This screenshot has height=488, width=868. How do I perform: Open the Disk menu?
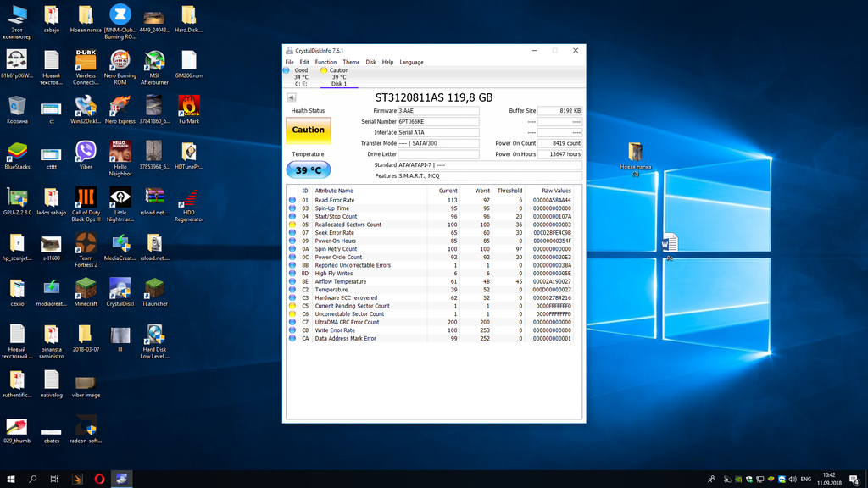pos(370,62)
